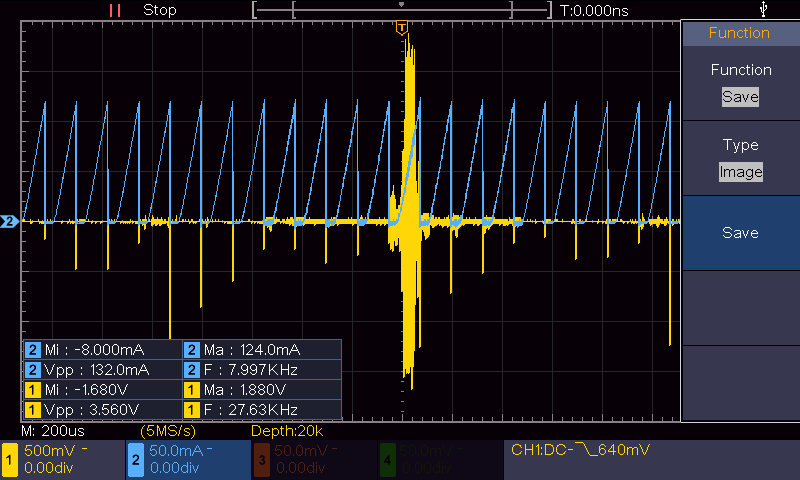Click the M: 200us timebase readout
This screenshot has width=800, height=480.
point(53,431)
